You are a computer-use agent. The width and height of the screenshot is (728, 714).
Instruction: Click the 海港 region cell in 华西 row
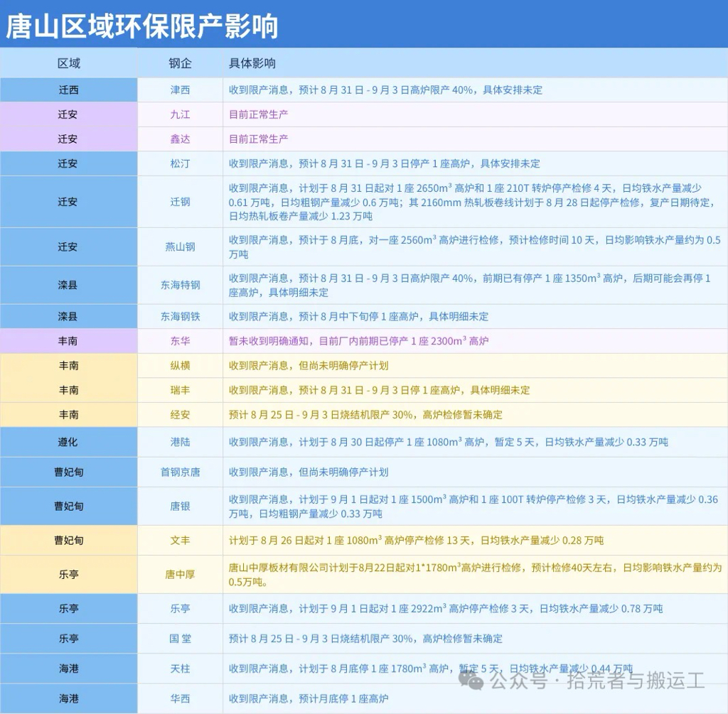point(69,698)
